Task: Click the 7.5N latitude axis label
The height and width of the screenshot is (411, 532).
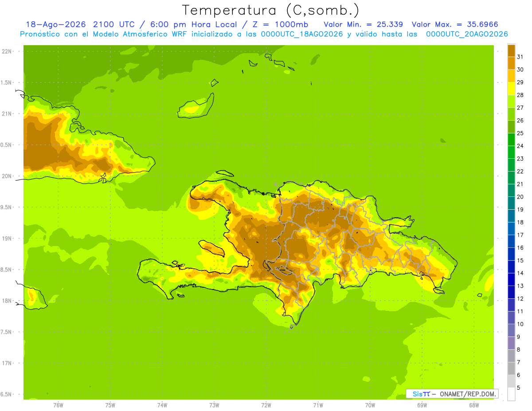Action: pyautogui.click(x=7, y=332)
